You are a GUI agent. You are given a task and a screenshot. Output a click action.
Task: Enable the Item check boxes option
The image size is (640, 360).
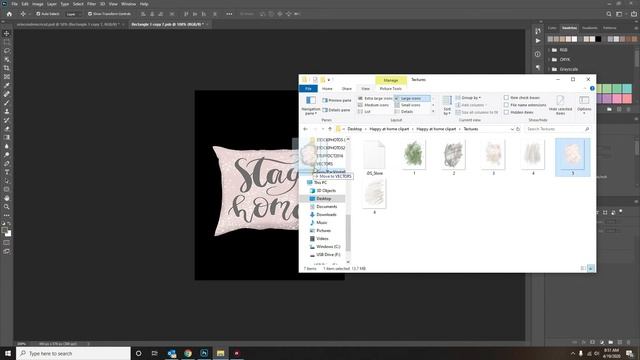[506, 98]
